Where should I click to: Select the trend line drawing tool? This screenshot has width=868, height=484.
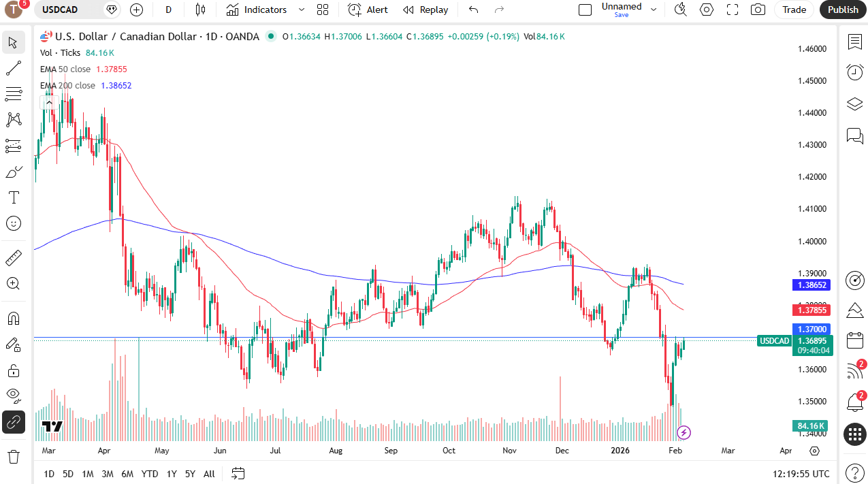(x=13, y=68)
